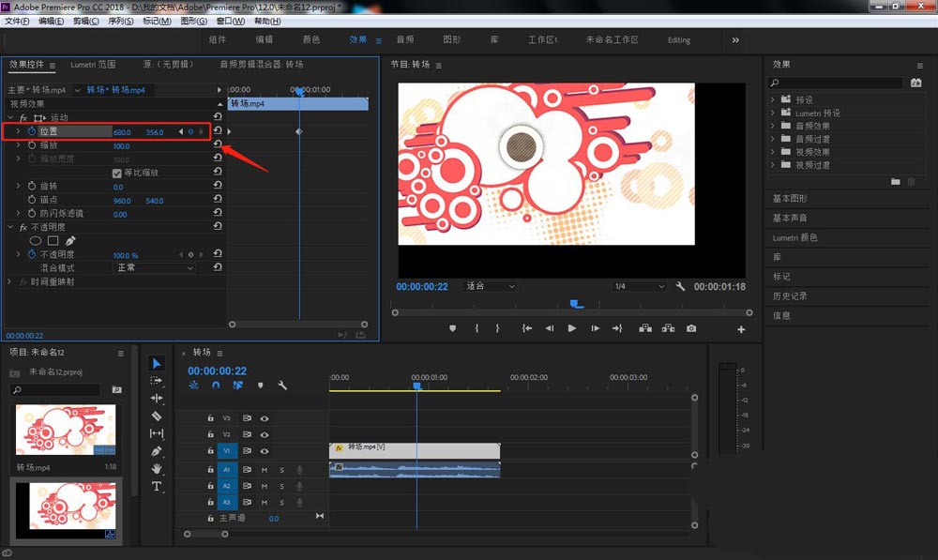
Task: Play the sequence in Program monitor
Action: (572, 328)
